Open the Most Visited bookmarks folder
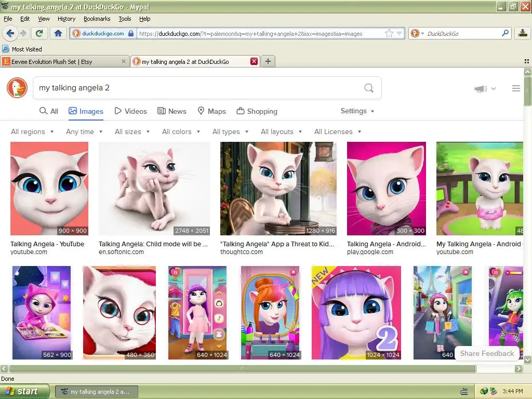Screen dimensions: 532x399 [x=22, y=49]
